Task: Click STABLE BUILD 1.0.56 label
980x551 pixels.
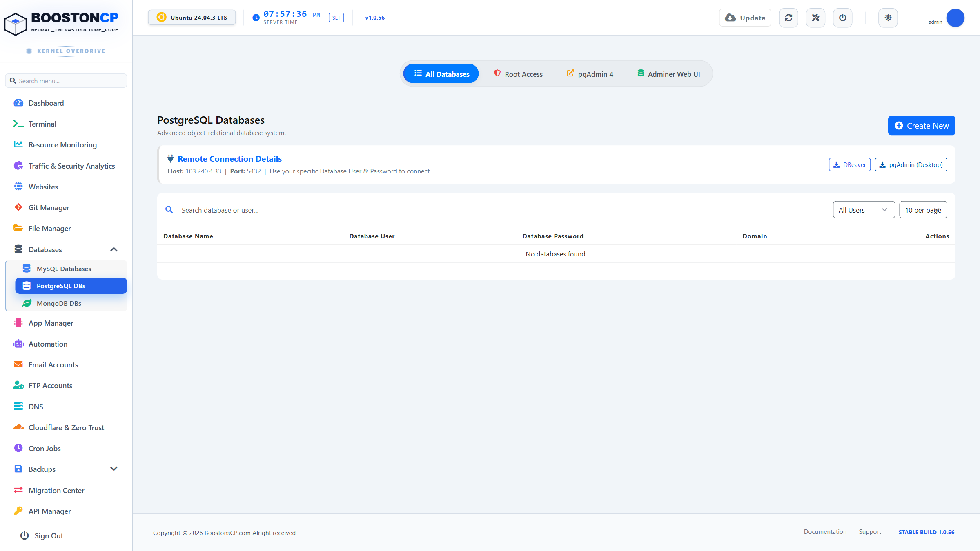Action: (926, 532)
